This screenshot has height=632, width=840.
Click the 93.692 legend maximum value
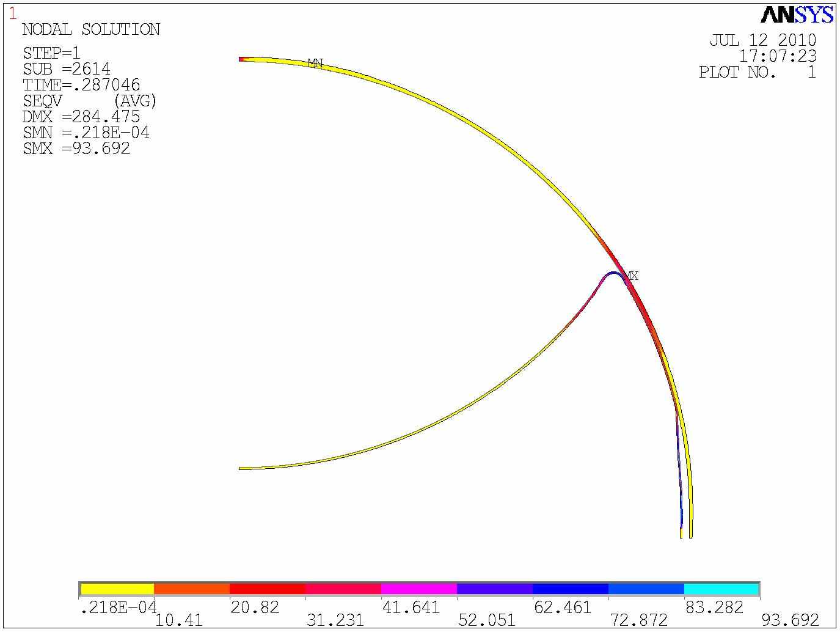pyautogui.click(x=790, y=620)
